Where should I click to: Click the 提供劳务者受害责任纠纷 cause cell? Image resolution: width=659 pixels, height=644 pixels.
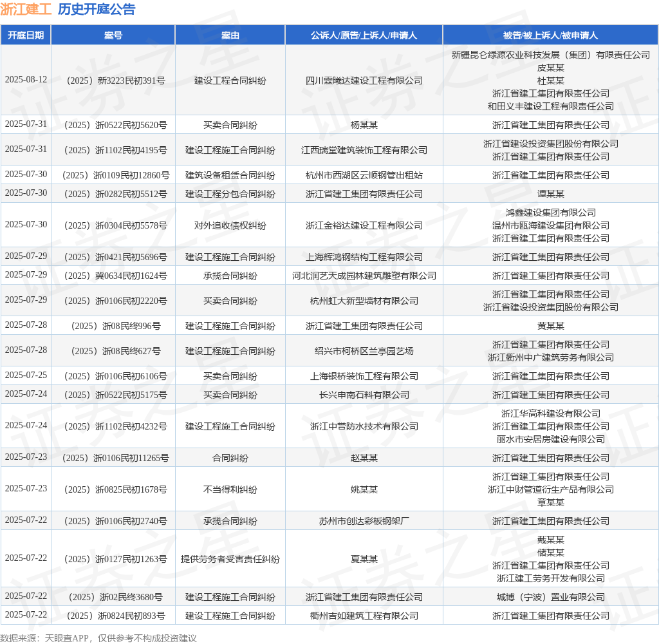coord(230,559)
